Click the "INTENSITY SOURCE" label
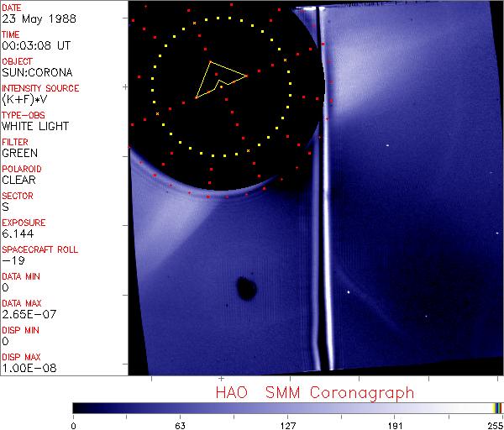 [40, 88]
